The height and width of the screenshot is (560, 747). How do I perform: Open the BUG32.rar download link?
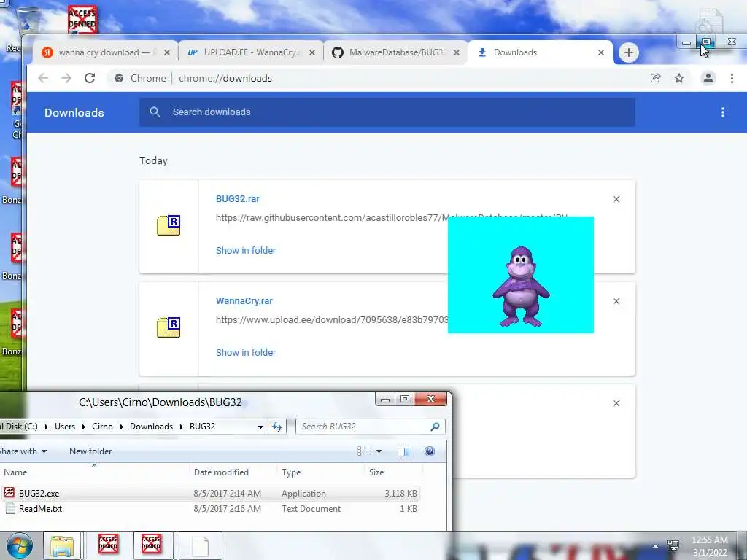[237, 199]
